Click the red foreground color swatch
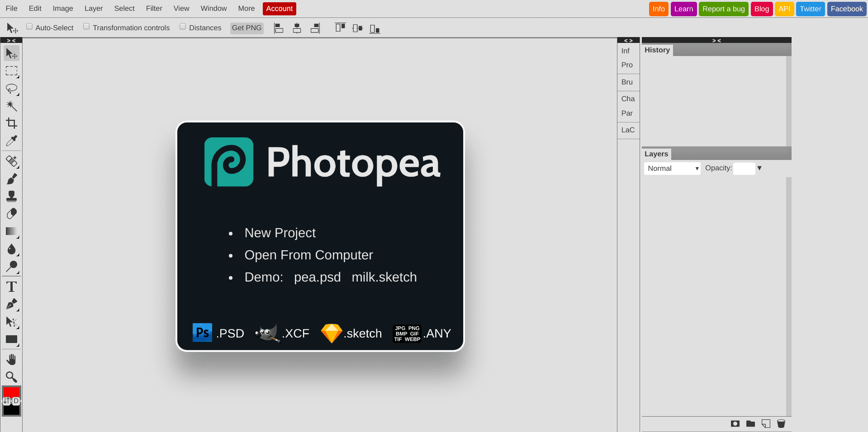The width and height of the screenshot is (868, 432). coord(11,391)
